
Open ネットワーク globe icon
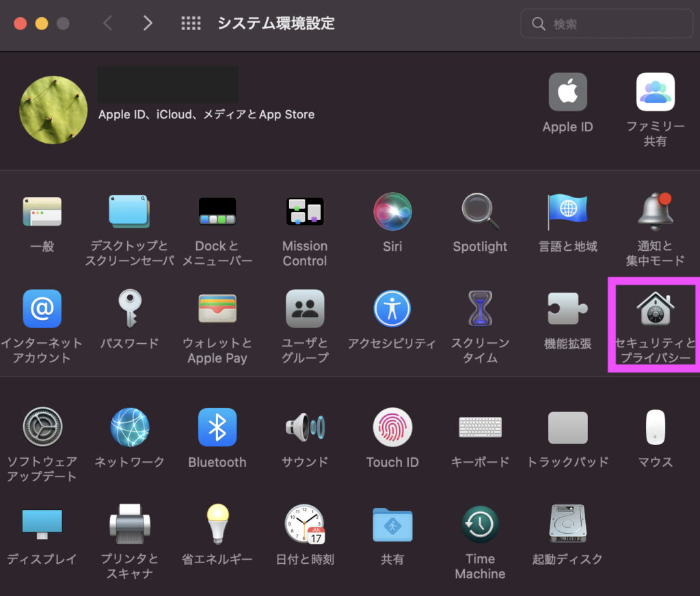click(x=129, y=426)
